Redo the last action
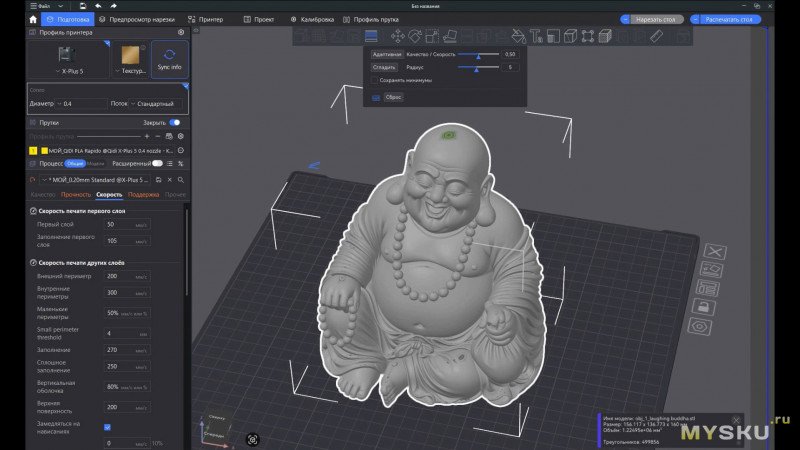800x450 pixels. coord(113,6)
